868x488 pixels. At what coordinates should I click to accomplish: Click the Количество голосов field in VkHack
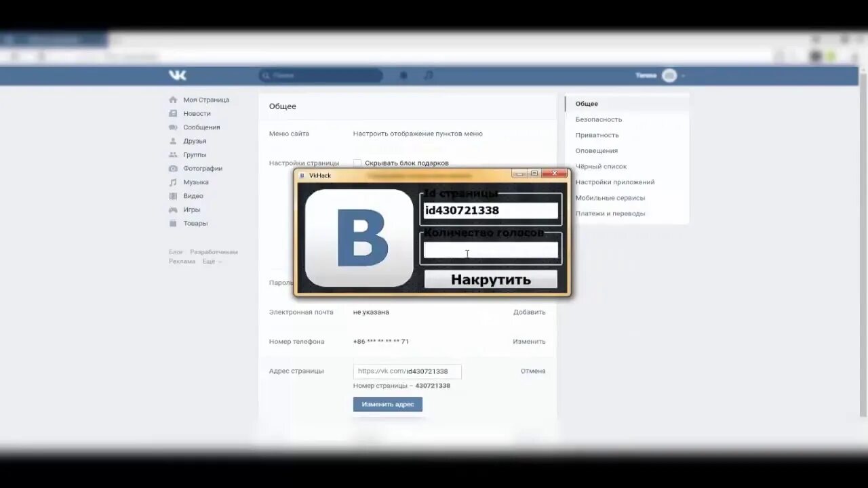tap(491, 250)
